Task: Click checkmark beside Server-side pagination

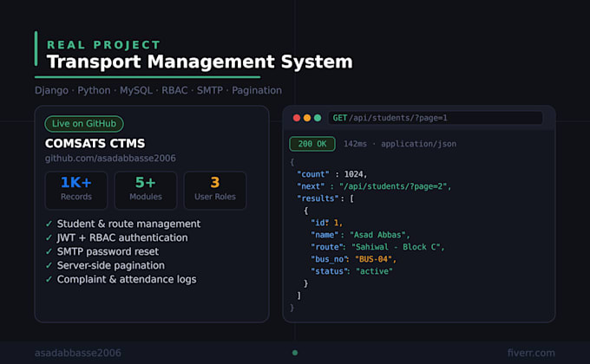Action: pos(49,265)
